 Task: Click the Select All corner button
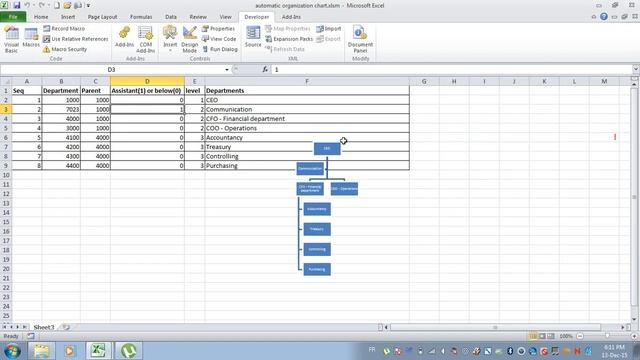point(6,81)
